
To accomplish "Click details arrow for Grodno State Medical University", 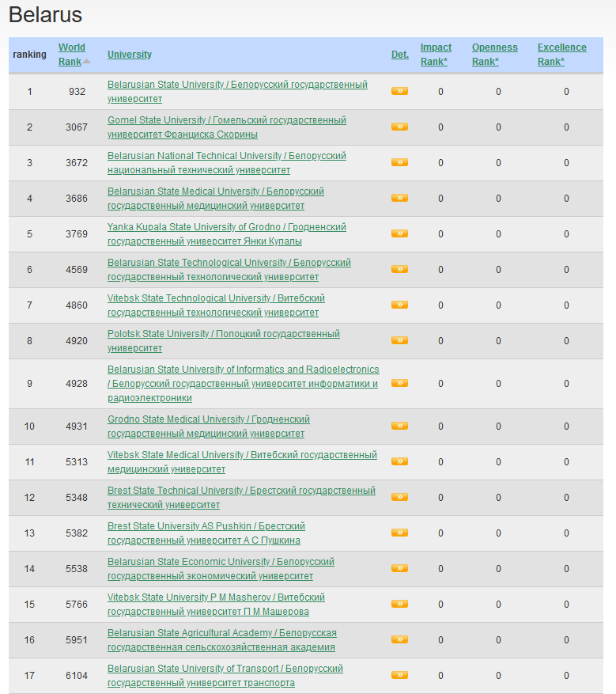I will click(x=399, y=426).
